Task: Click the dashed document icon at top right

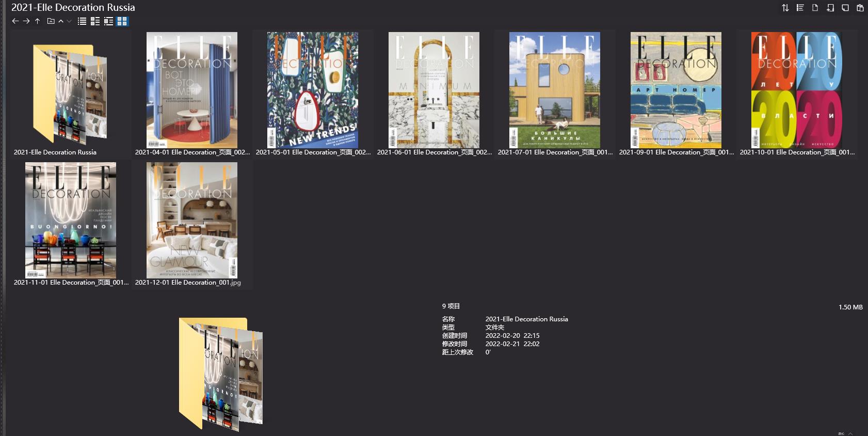Action: point(815,8)
